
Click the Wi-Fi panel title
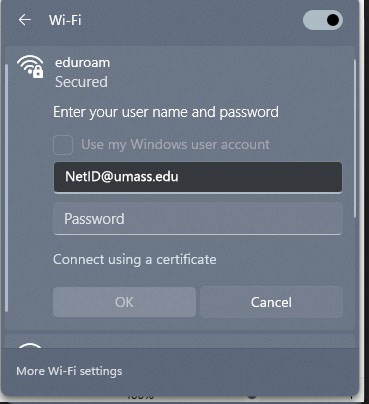pos(65,20)
